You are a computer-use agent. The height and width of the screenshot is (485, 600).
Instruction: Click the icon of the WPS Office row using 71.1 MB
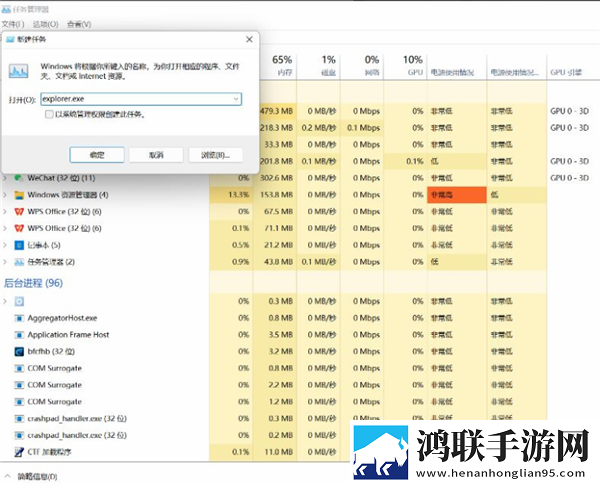[19, 229]
